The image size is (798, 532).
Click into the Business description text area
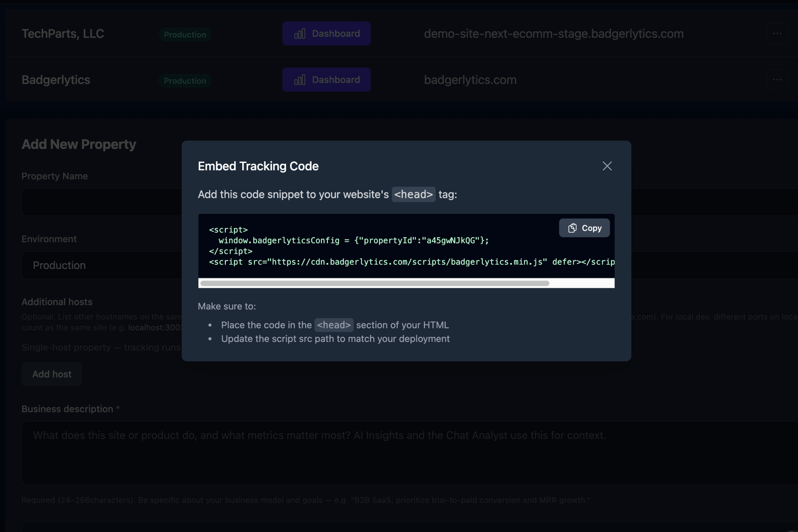pos(409,453)
